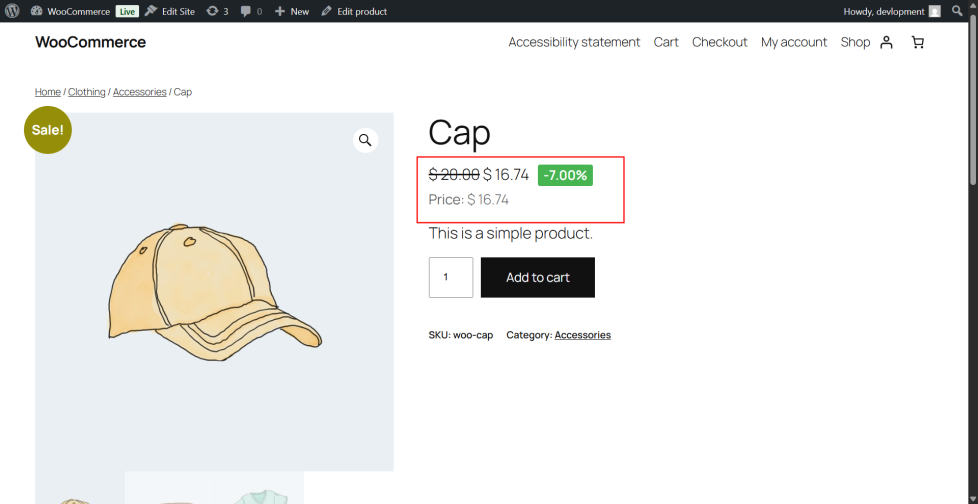Go to the Shop nav link
This screenshot has height=504, width=978.
click(x=855, y=42)
